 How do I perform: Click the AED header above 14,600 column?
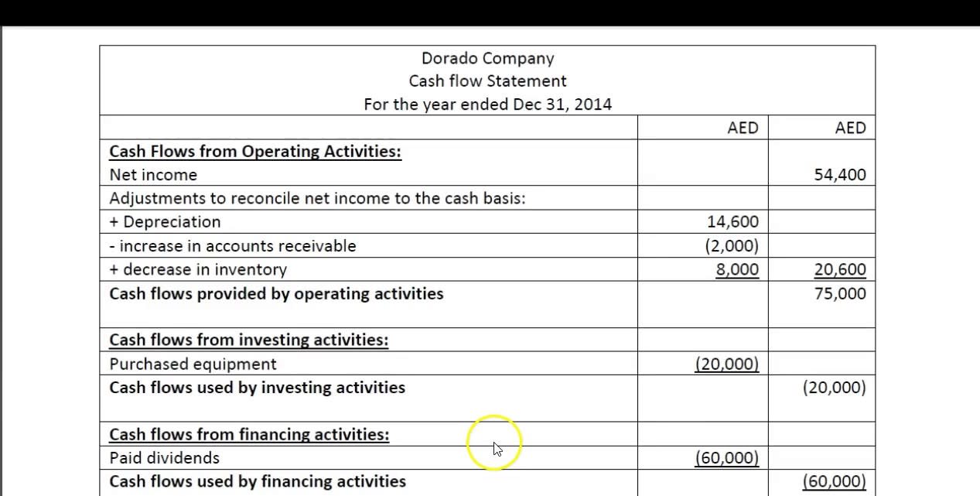coord(743,128)
